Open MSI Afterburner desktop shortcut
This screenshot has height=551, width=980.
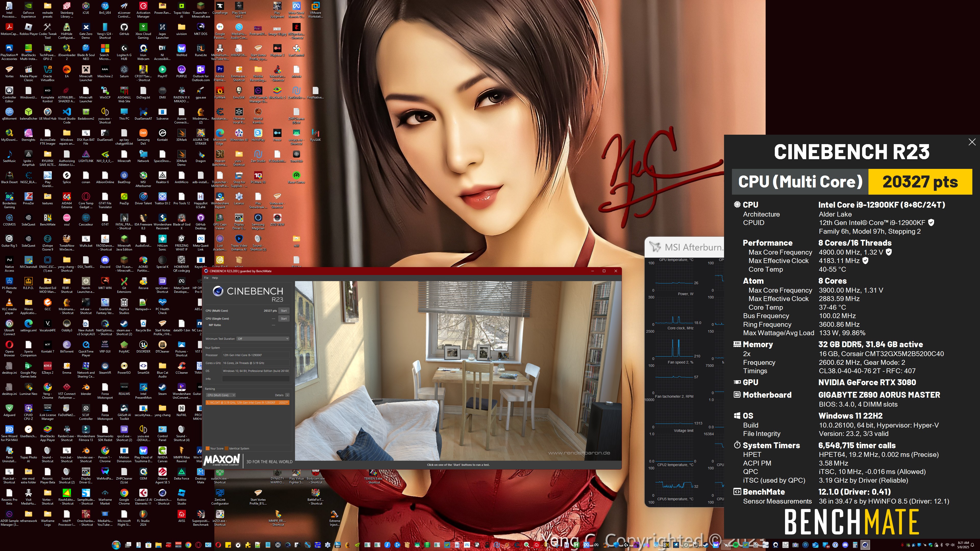pyautogui.click(x=143, y=179)
